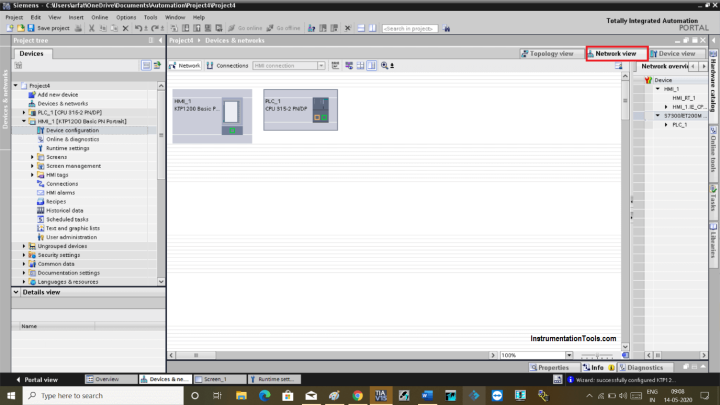
Task: Open the Online menu
Action: coord(101,17)
